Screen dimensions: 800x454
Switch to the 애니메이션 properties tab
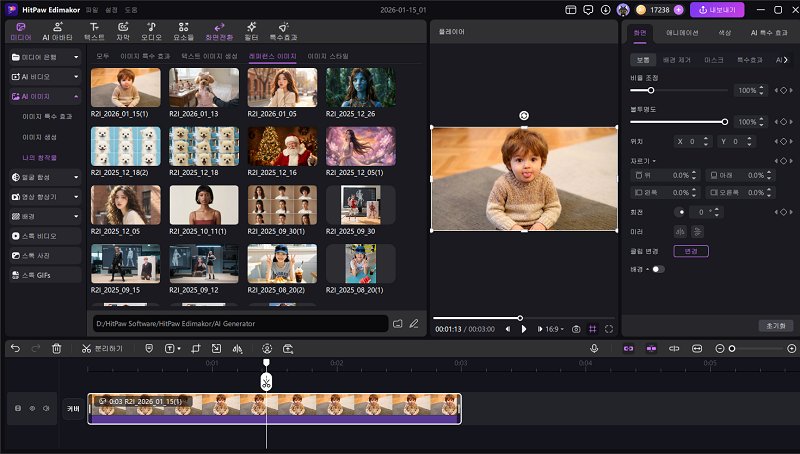682,33
